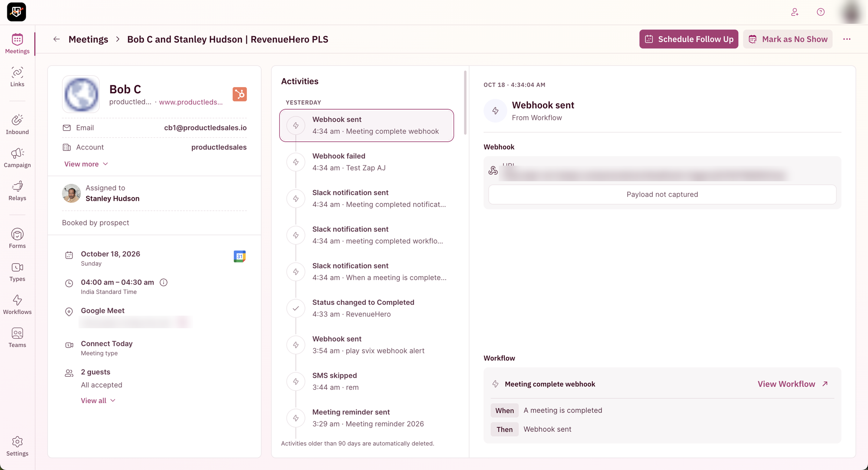Open meeting Types in the sidebar
The width and height of the screenshot is (868, 470).
coord(17,272)
